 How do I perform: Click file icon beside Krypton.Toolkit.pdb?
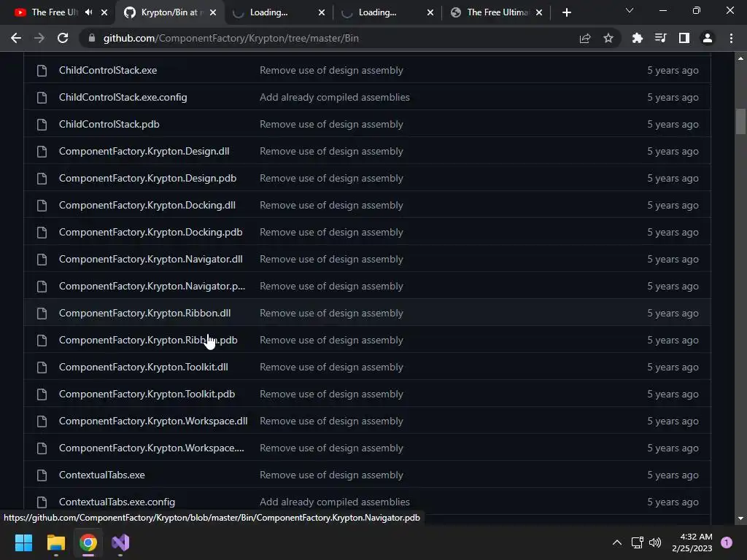42,394
